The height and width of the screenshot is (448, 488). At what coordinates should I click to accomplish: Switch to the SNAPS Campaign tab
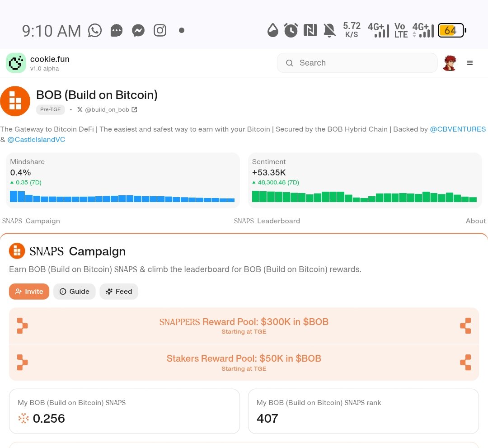[x=31, y=221]
